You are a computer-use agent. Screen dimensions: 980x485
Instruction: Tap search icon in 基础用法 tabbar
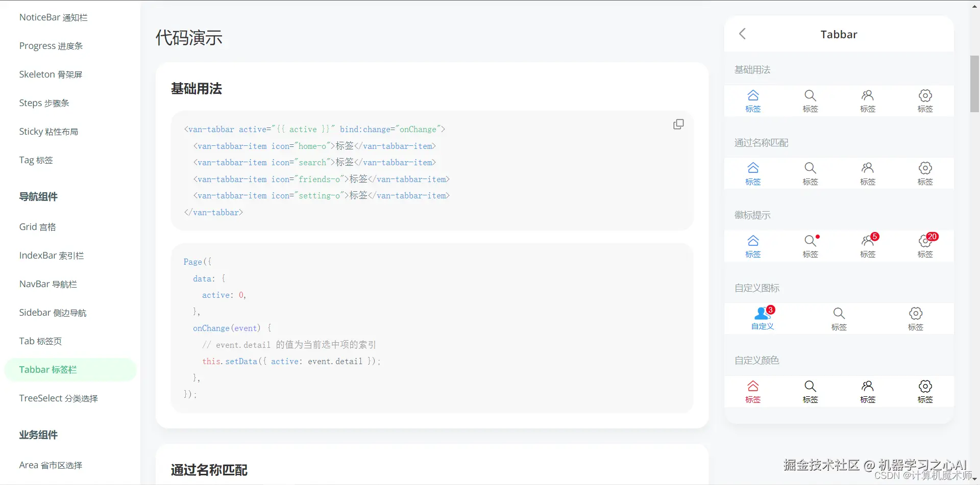(x=810, y=95)
